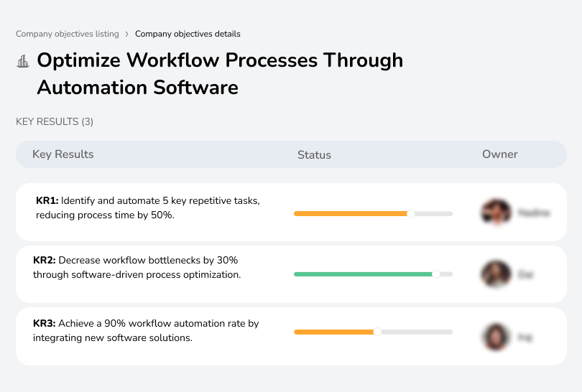The height and width of the screenshot is (392, 582).
Task: Select the objective title Optimize Workflow Processes
Action: click(220, 74)
